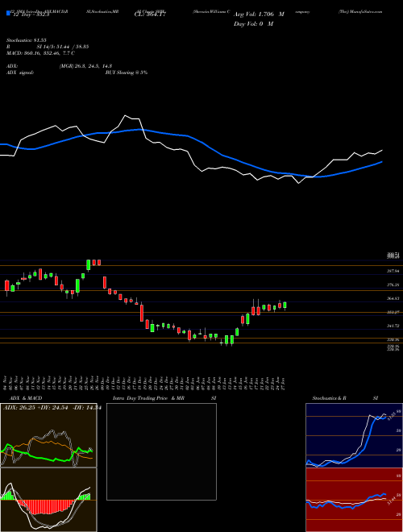Click the 'Stochastics: 81.55' reading
Image resolution: width=403 pixels, height=532 pixels.
(x=26, y=40)
